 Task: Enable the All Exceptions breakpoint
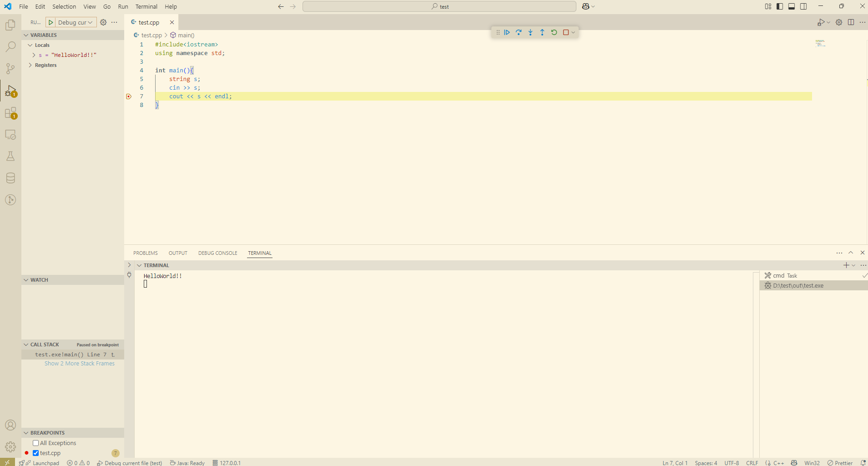[35, 442]
